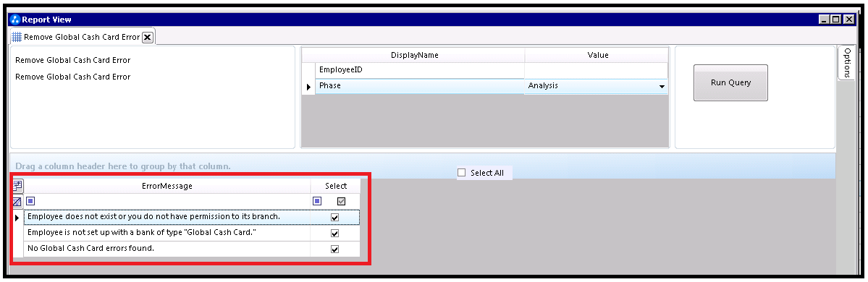Toggle the Select All checkbox
Viewport: 868px width, 282px height.
tap(462, 173)
